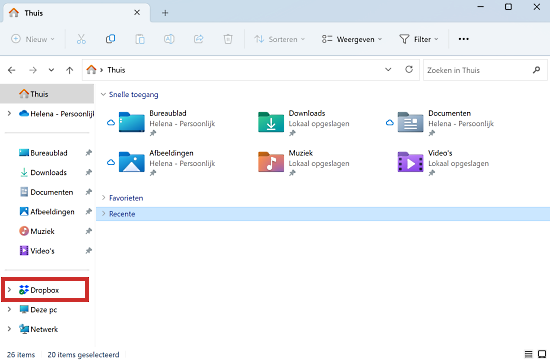
Task: Click the Rename icon in toolbar
Action: click(169, 39)
